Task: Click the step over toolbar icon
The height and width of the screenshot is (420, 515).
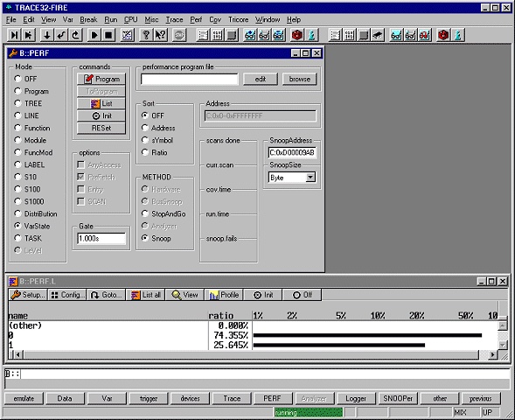Action: pyautogui.click(x=29, y=35)
